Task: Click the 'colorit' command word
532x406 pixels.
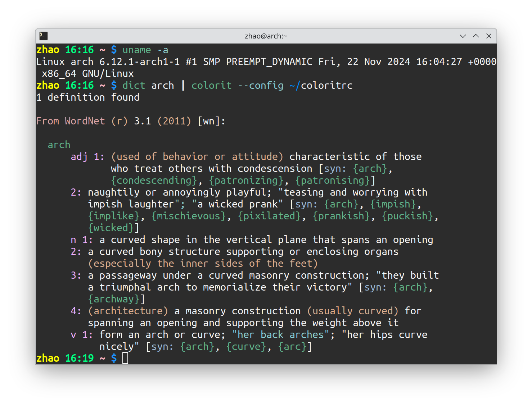Action: pos(212,85)
